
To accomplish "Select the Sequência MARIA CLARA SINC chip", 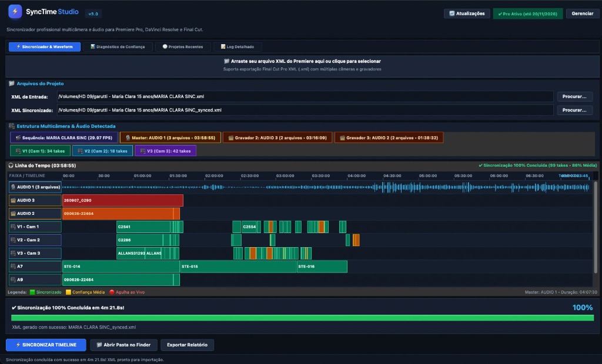I will pyautogui.click(x=63, y=138).
